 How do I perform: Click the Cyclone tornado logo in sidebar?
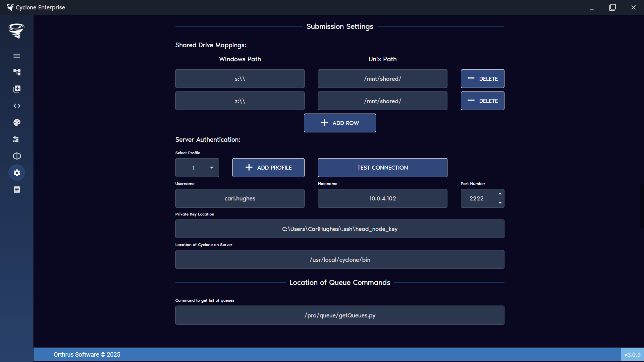(x=16, y=31)
